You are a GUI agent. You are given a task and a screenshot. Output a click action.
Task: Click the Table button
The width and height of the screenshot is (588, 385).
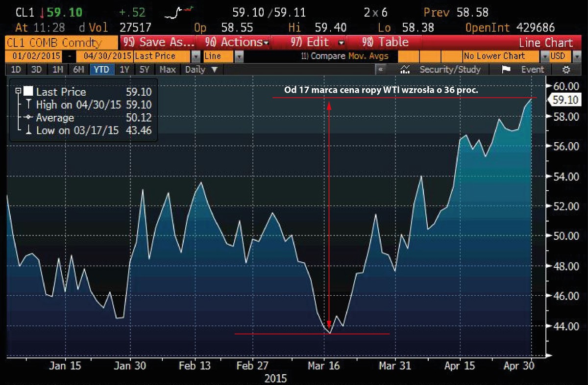[385, 42]
